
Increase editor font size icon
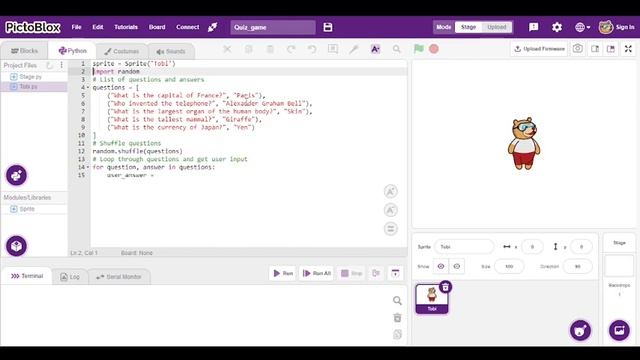[391, 191]
